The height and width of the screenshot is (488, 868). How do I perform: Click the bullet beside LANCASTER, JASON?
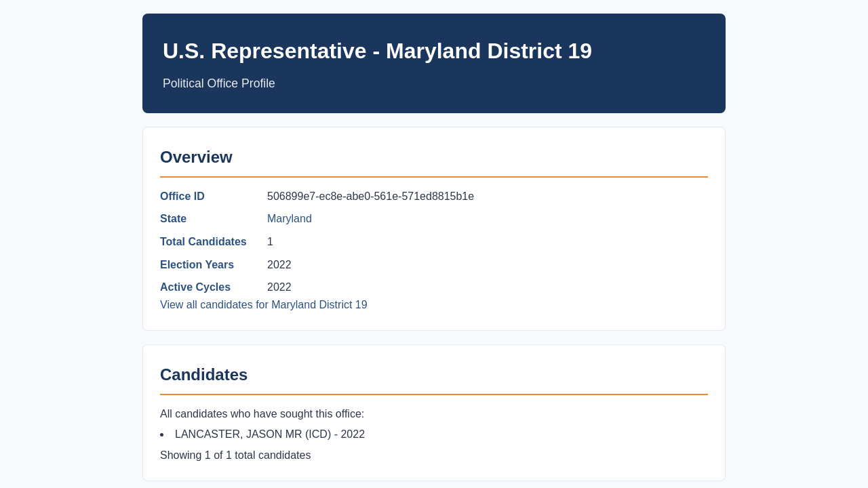162,434
